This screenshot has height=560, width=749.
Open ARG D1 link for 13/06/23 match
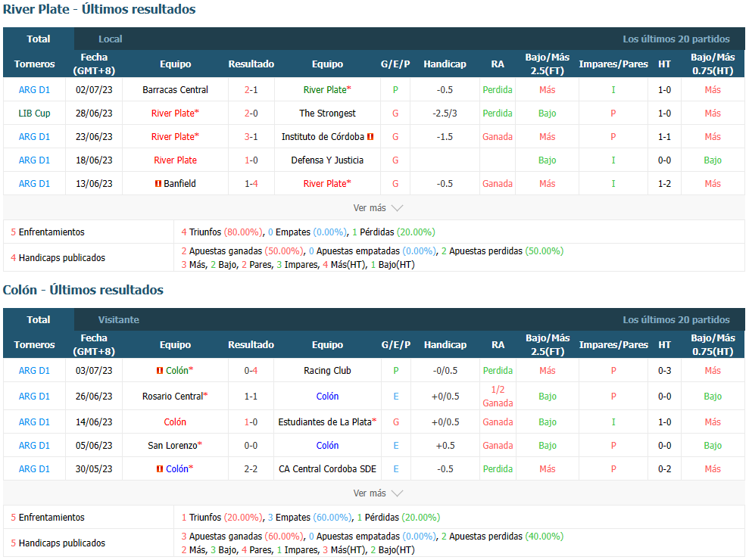tap(34, 183)
